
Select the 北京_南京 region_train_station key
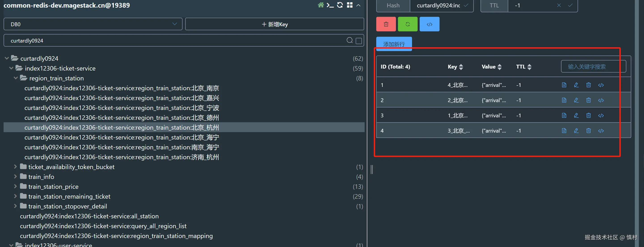121,88
